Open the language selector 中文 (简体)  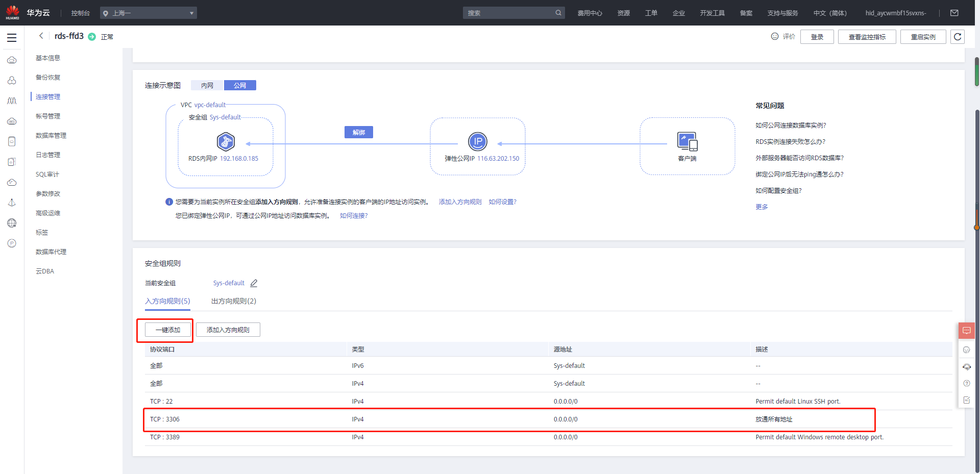click(830, 13)
